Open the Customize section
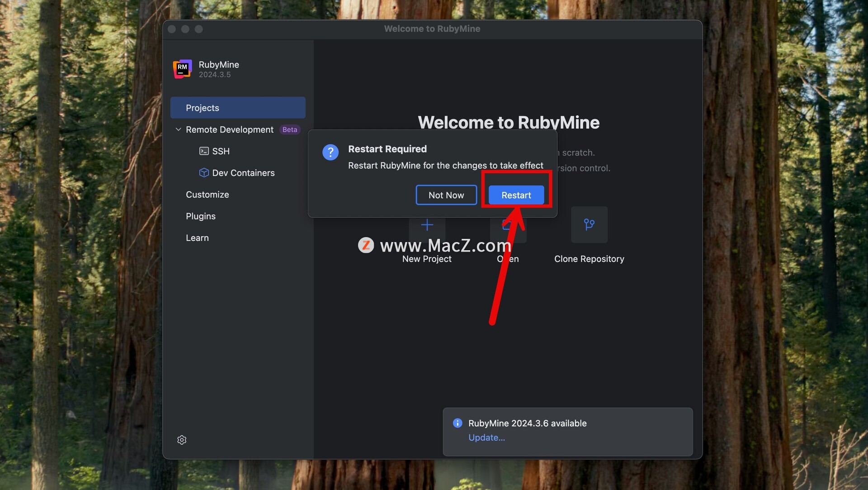Image resolution: width=868 pixels, height=490 pixels. tap(208, 195)
